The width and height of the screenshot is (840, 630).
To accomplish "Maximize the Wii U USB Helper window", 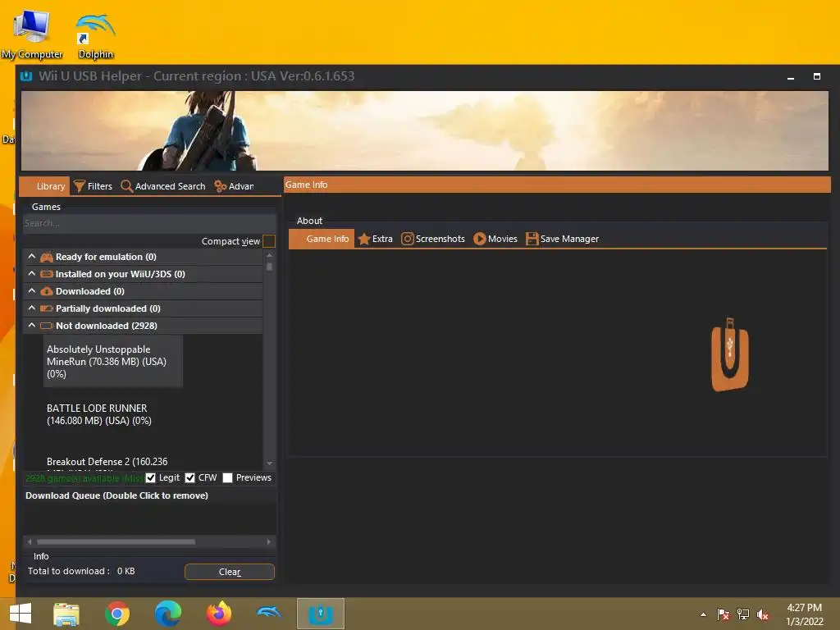I will coord(817,76).
